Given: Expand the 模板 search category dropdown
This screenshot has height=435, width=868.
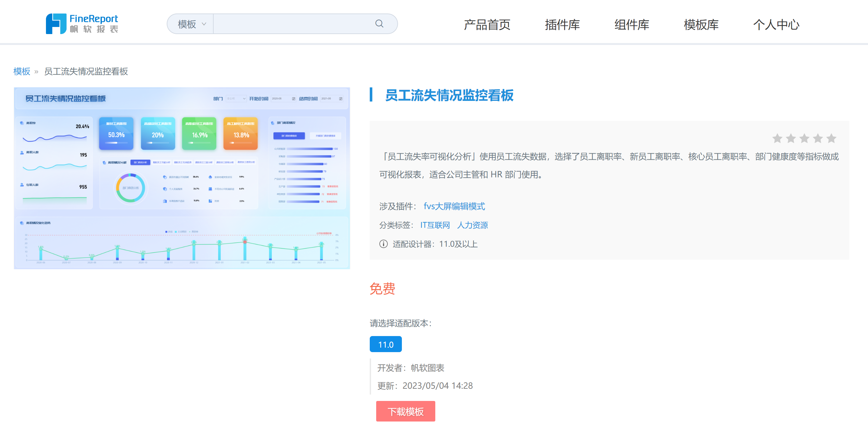Looking at the screenshot, I should 191,24.
